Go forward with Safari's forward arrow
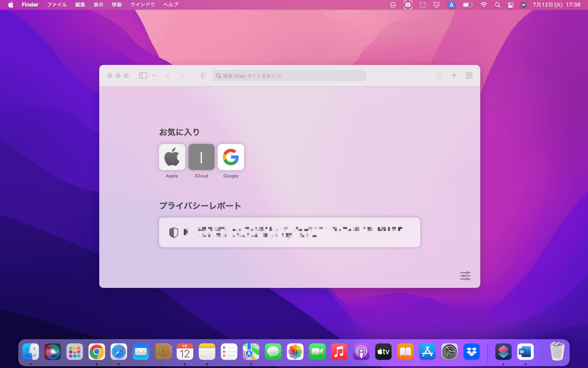 (x=182, y=75)
